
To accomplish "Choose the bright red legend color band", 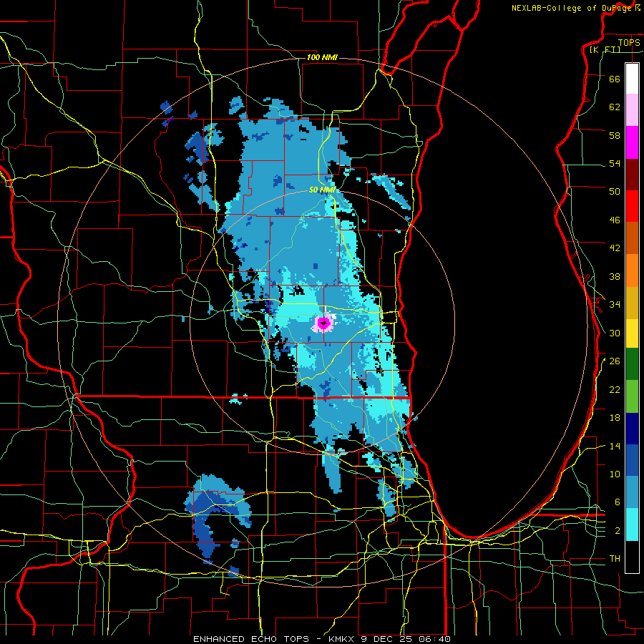I will pos(632,206).
